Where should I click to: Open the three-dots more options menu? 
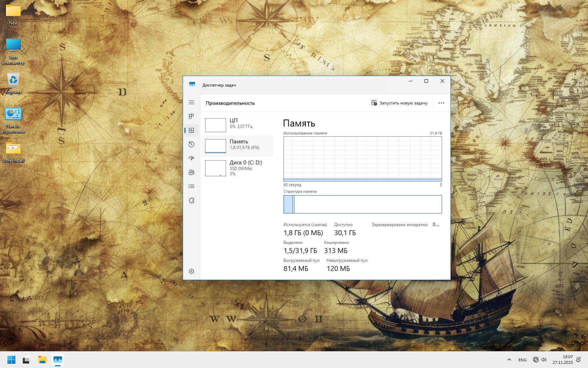[441, 103]
